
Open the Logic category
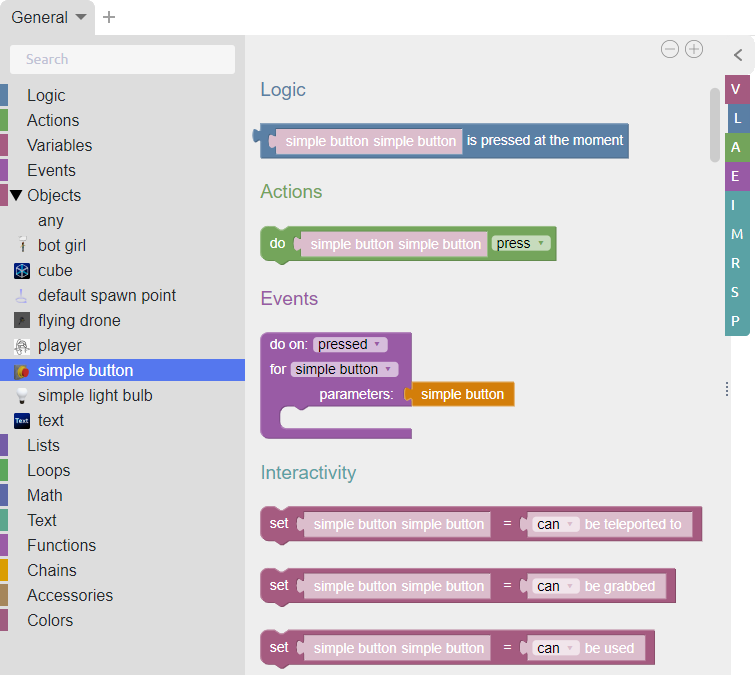point(46,95)
